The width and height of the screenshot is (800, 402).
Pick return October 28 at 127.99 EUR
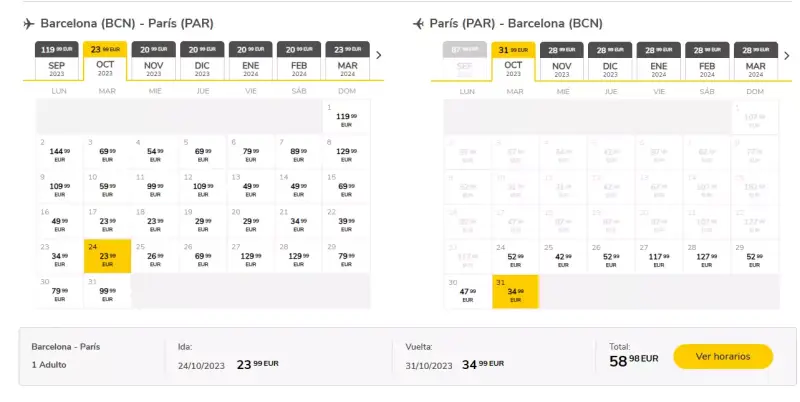706,257
